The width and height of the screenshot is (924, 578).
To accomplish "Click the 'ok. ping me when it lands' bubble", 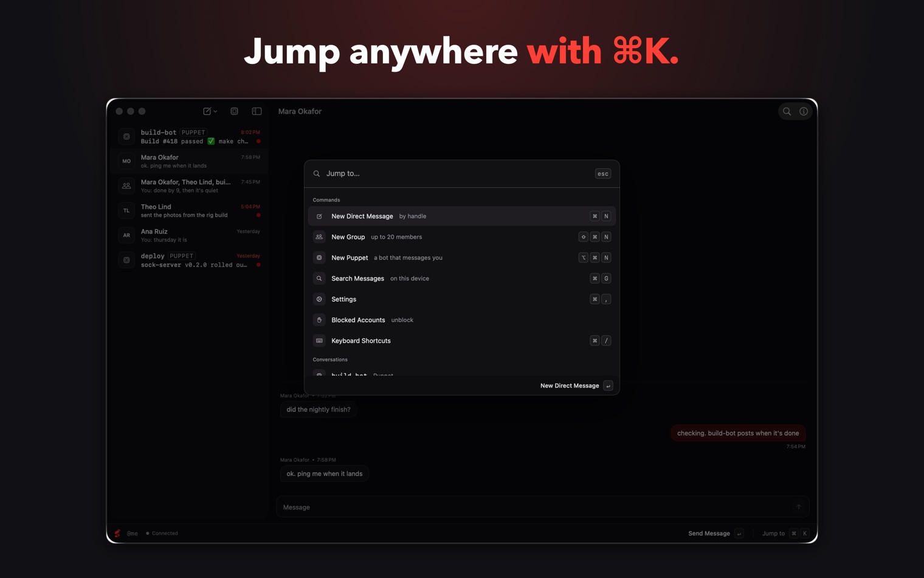I will [x=325, y=473].
